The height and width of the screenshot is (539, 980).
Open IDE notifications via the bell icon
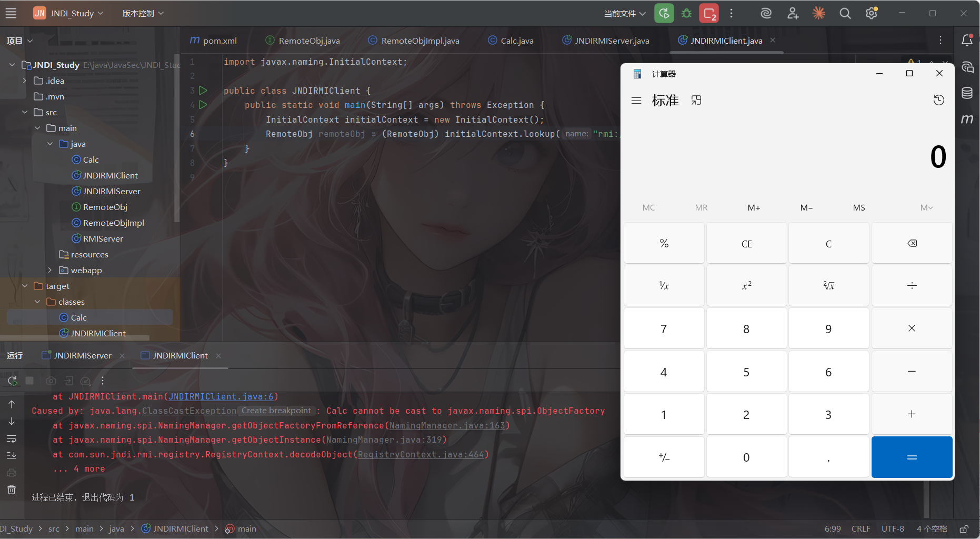967,41
